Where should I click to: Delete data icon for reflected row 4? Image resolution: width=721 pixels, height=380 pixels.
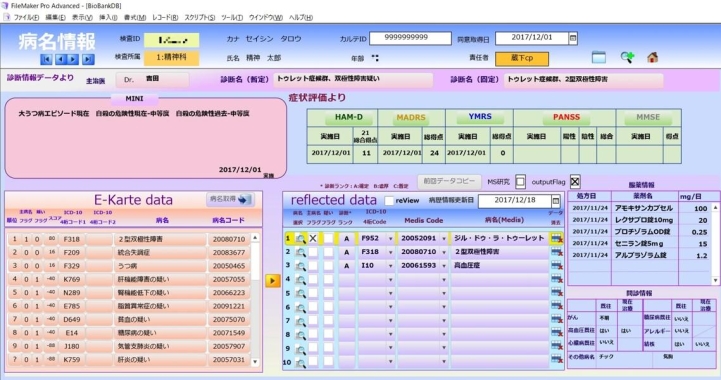tap(556, 279)
